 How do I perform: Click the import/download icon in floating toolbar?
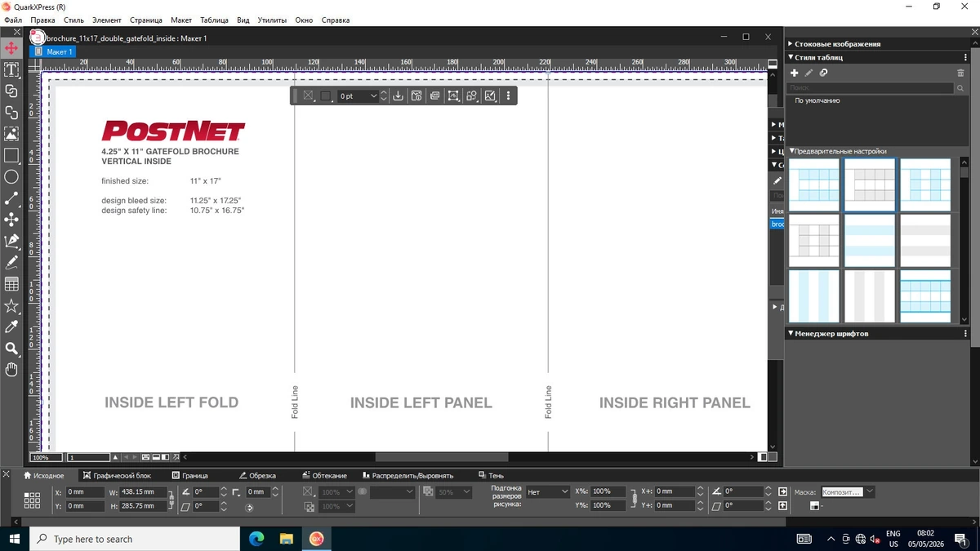(x=398, y=96)
